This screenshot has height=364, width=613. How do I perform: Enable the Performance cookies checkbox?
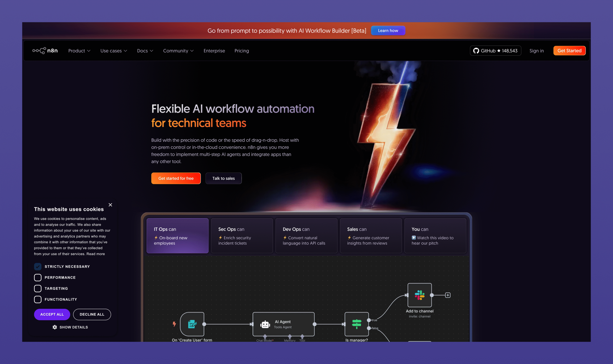(x=38, y=277)
